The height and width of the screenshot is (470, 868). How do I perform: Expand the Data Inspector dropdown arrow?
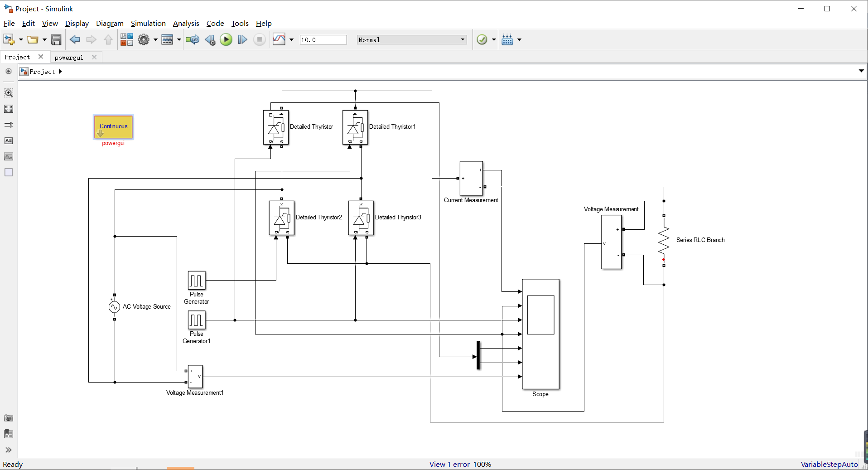pyautogui.click(x=291, y=40)
